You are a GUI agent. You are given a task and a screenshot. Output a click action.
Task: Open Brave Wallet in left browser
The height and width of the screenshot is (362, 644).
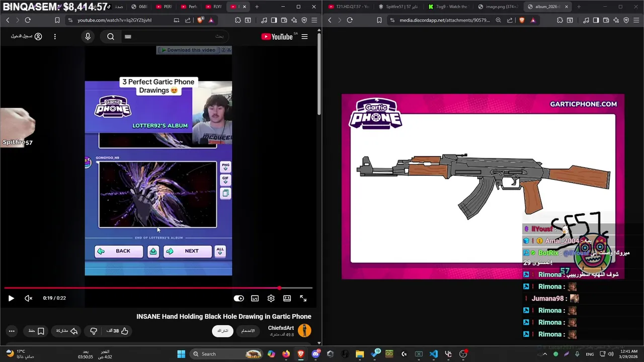point(284,20)
